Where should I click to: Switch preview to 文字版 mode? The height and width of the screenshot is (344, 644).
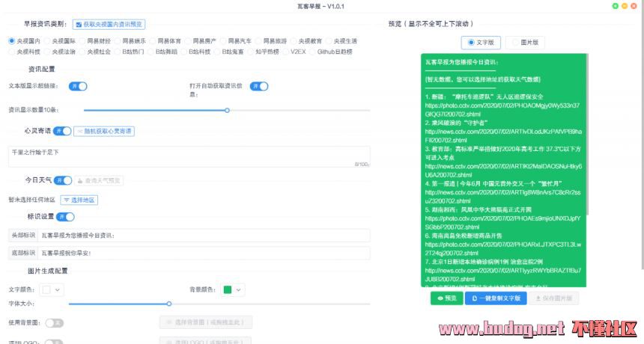(x=481, y=42)
